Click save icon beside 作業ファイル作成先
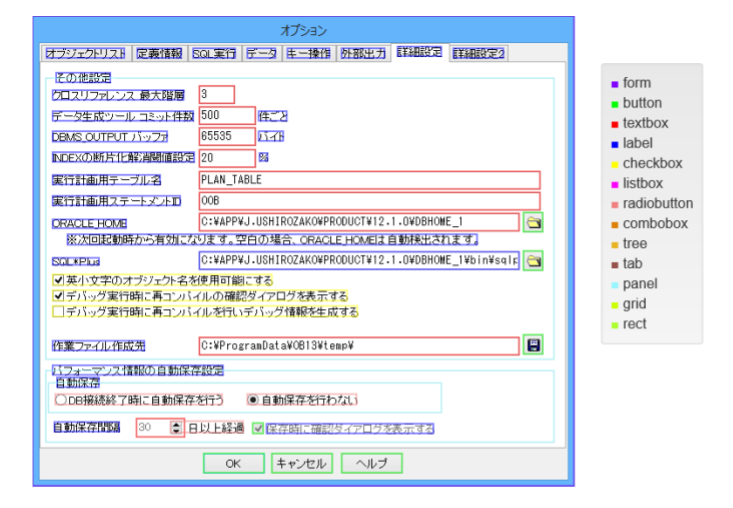The height and width of the screenshot is (508, 733). [x=532, y=345]
